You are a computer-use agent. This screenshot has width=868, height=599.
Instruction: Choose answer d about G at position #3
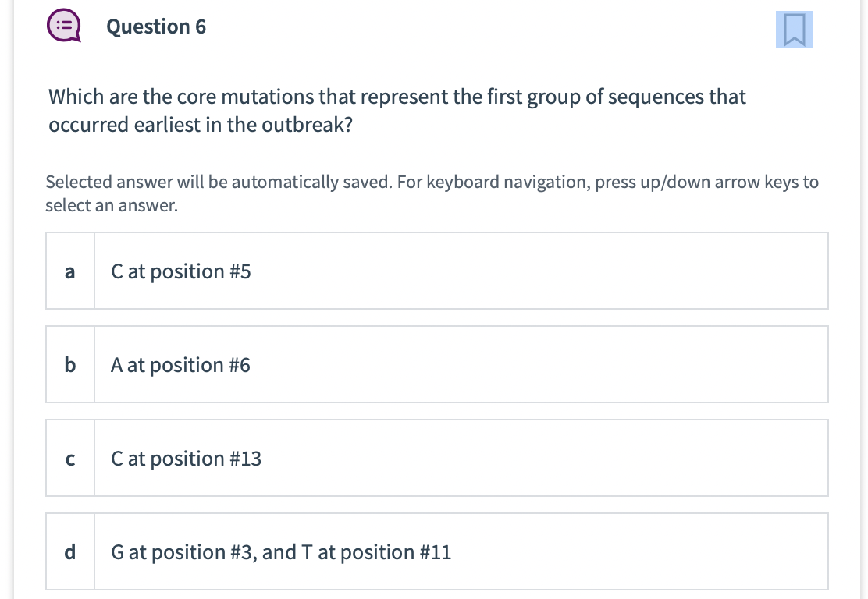click(437, 551)
